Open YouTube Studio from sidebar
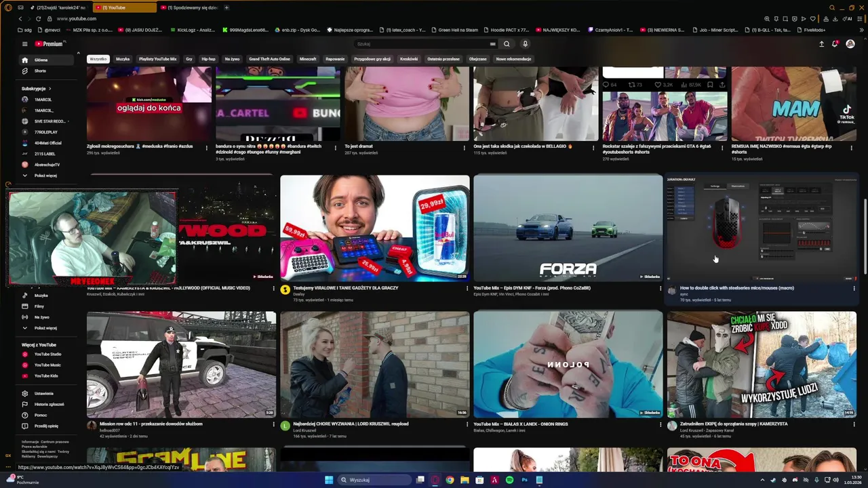Image resolution: width=868 pixels, height=488 pixels. coord(46,354)
